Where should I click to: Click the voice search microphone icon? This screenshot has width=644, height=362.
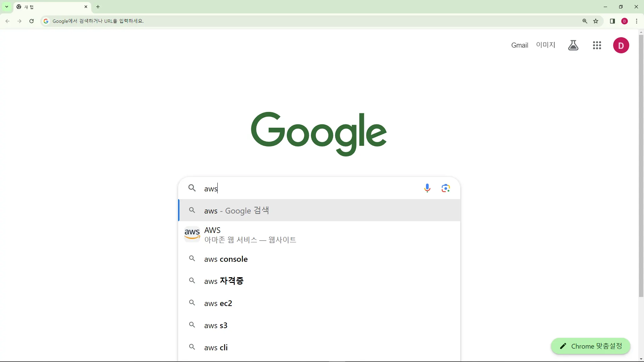[427, 188]
